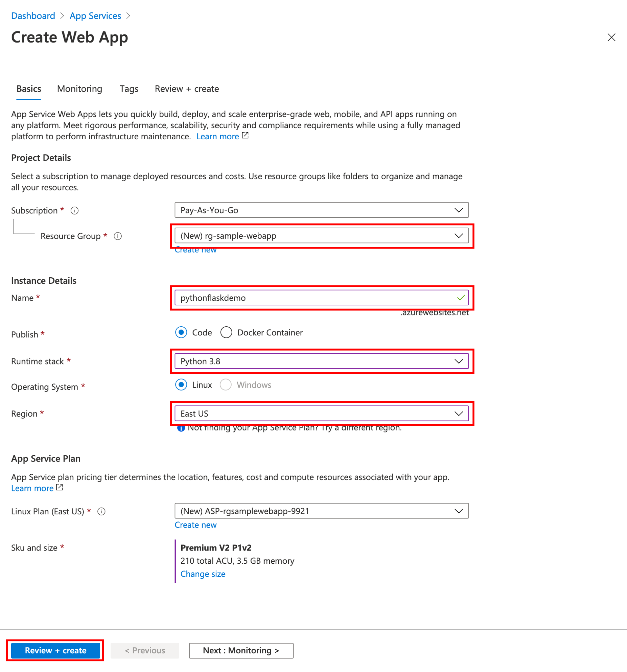
Task: Click into the Name input field
Action: point(314,298)
